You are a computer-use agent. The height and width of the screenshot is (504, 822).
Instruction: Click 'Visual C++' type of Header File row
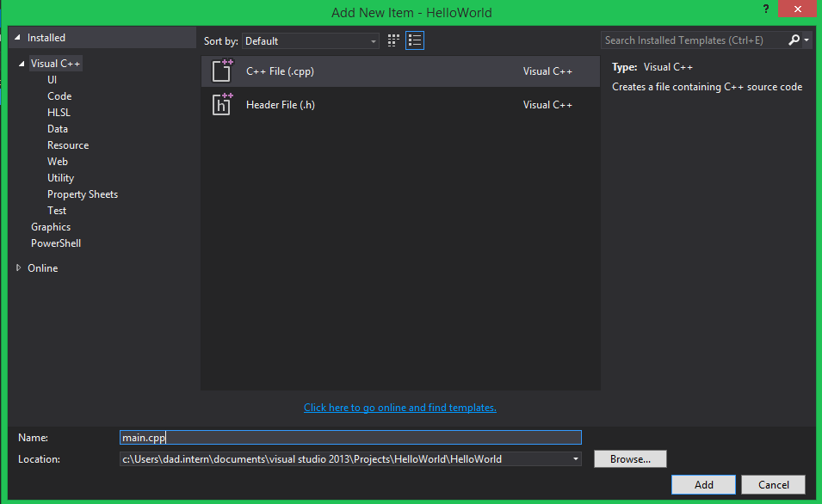point(547,105)
